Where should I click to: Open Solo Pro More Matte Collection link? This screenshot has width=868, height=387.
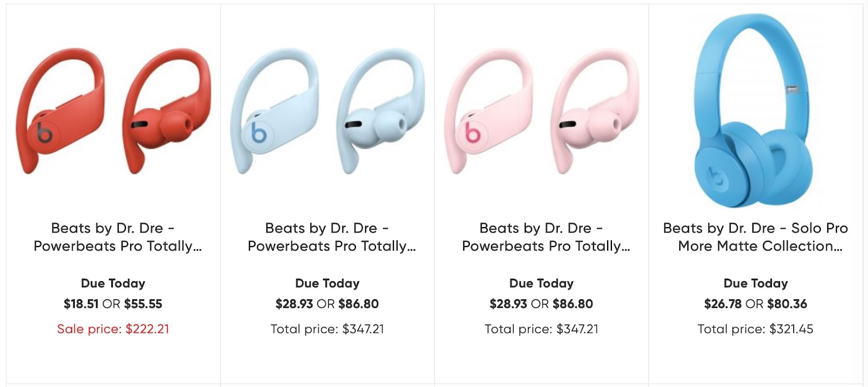tap(756, 237)
